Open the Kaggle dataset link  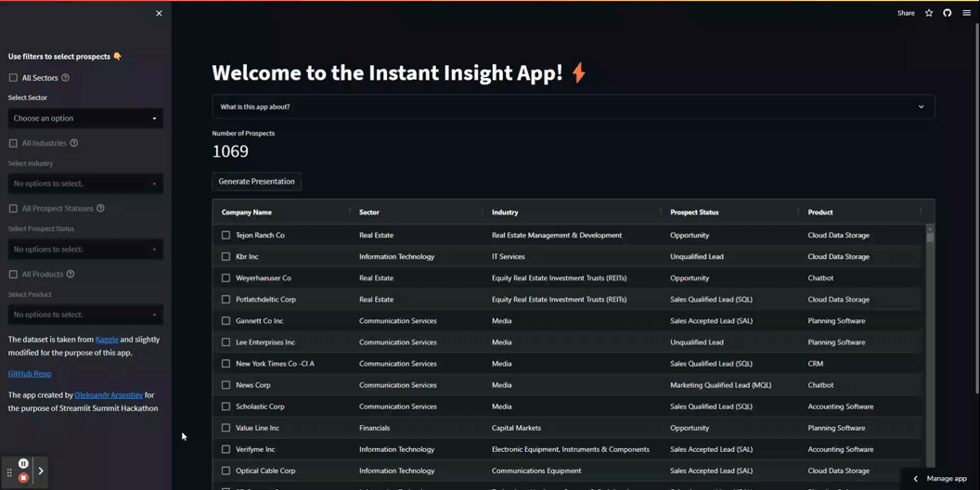(x=107, y=340)
